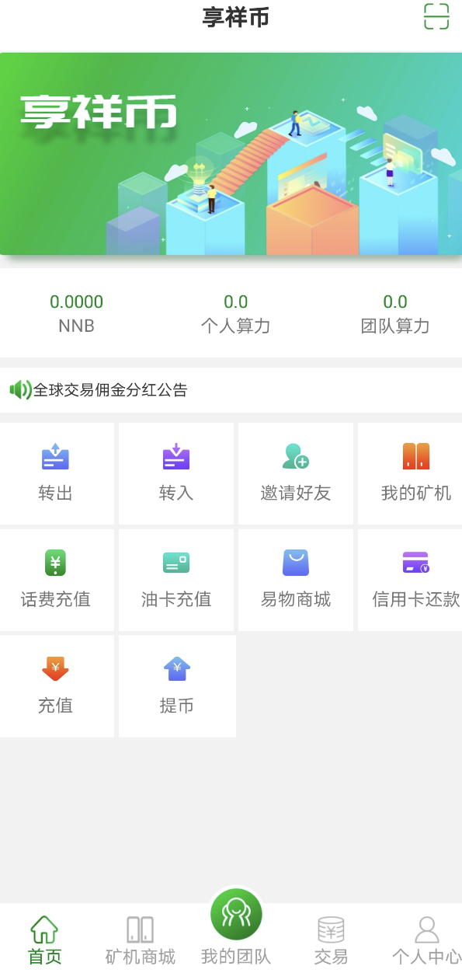The width and height of the screenshot is (462, 980).
Task: Select 信用卡还款 credit card repayment icon
Action: (416, 562)
